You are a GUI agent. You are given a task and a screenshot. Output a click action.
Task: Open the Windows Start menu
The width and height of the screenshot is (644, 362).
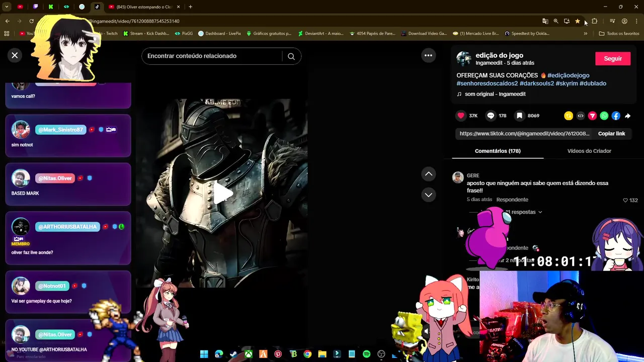click(204, 354)
